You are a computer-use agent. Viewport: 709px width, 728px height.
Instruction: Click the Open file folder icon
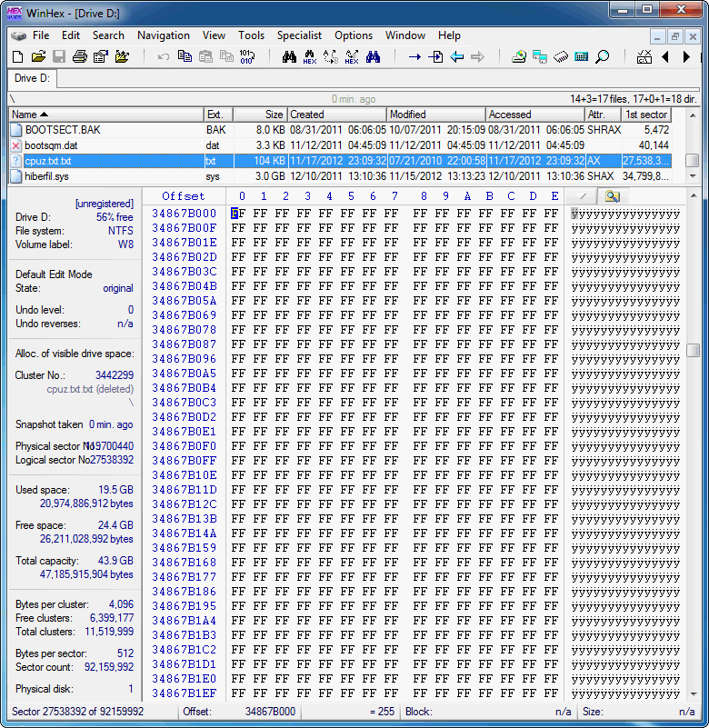pyautogui.click(x=37, y=57)
